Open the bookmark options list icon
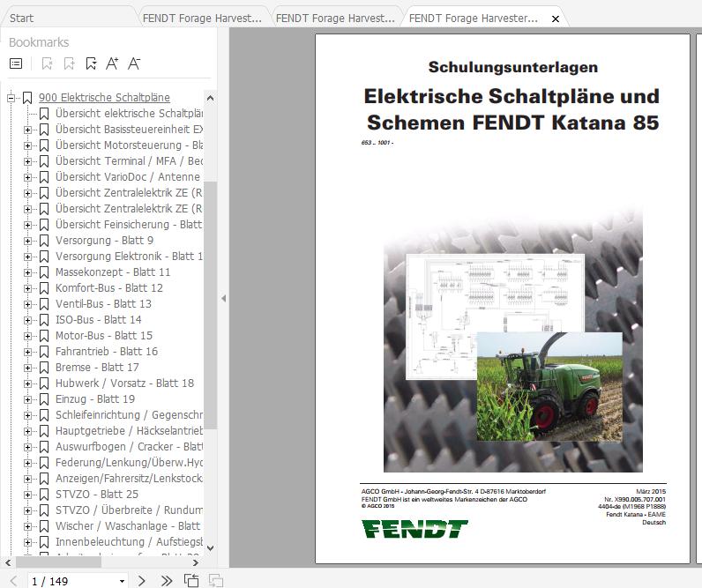The height and width of the screenshot is (588, 702). [x=16, y=63]
